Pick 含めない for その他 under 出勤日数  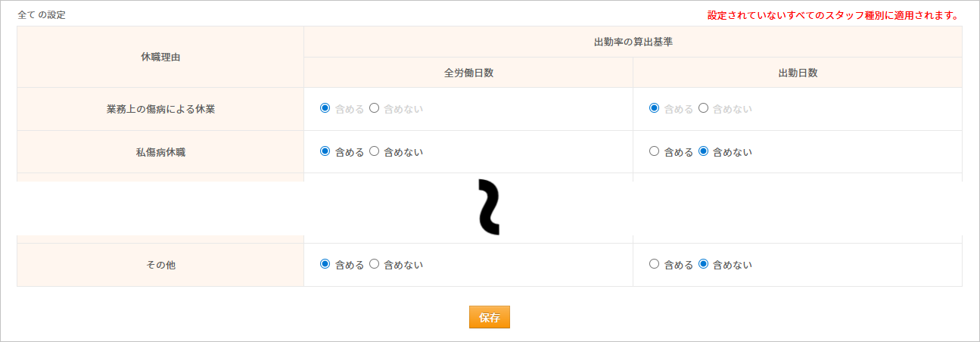click(x=703, y=264)
